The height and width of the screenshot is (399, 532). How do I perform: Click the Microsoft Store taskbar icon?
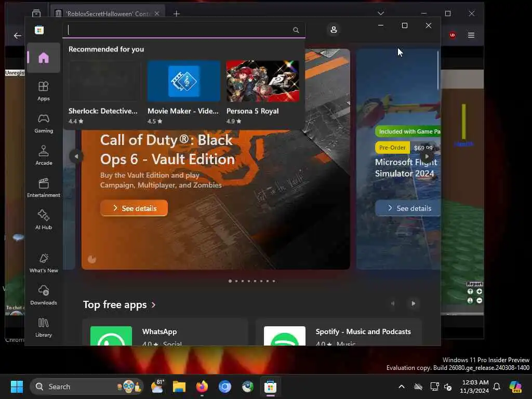coord(270,387)
